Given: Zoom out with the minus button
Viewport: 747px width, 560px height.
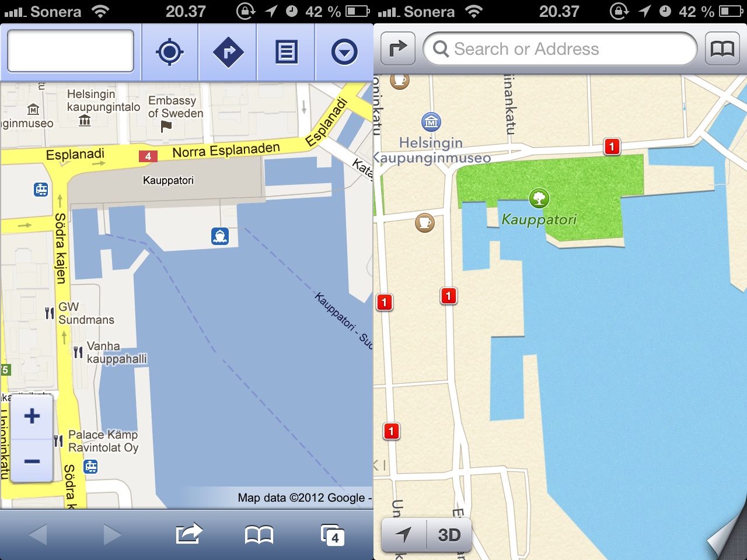Looking at the screenshot, I should point(32,461).
